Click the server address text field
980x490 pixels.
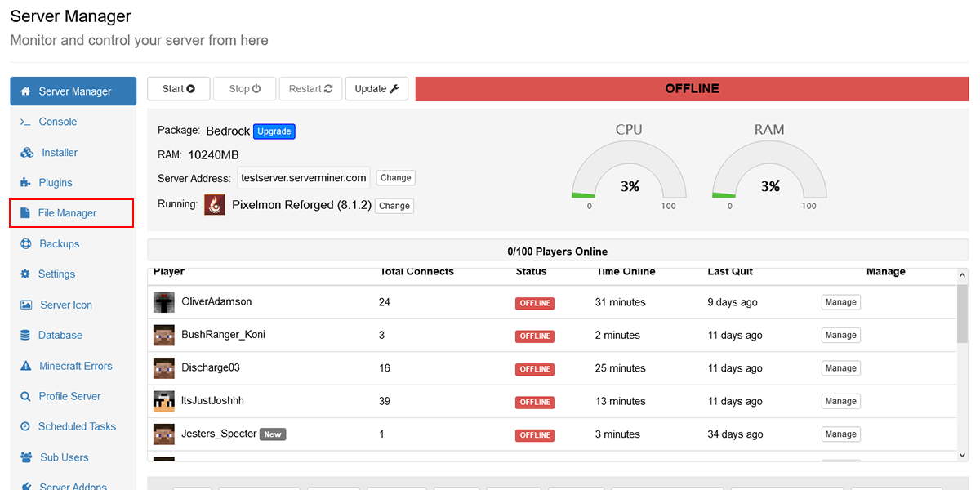(304, 178)
